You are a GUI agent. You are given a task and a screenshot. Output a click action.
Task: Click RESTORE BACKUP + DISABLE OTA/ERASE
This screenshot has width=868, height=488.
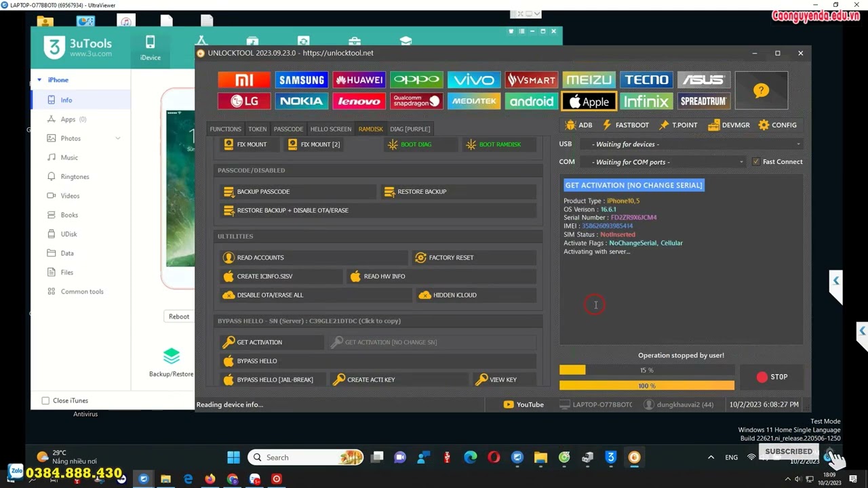(x=378, y=211)
